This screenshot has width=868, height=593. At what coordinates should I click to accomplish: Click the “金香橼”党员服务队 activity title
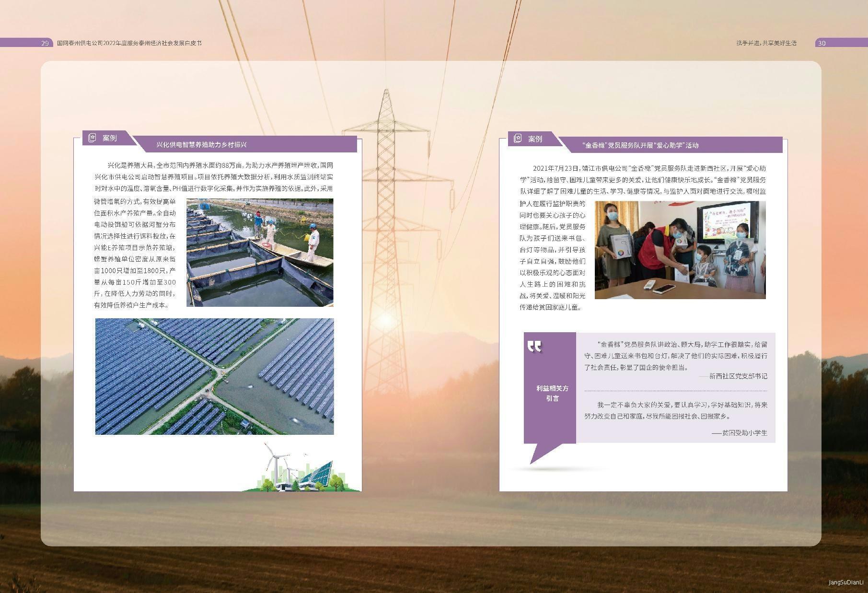[x=640, y=145]
